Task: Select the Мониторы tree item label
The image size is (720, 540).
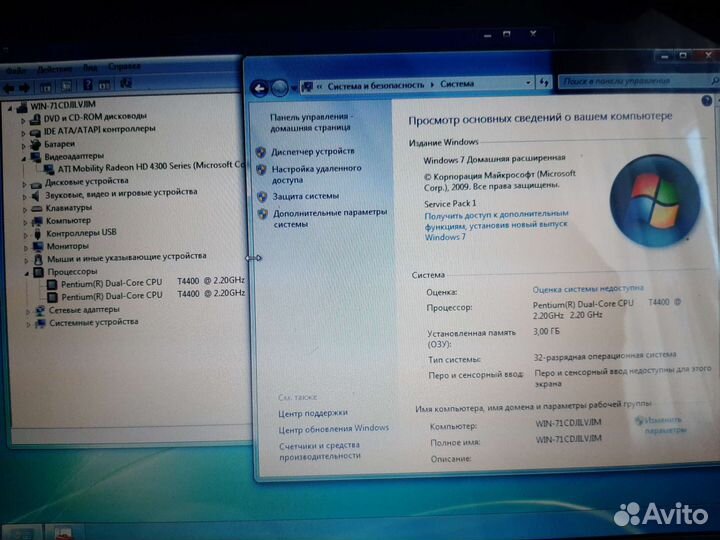Action: click(x=68, y=246)
